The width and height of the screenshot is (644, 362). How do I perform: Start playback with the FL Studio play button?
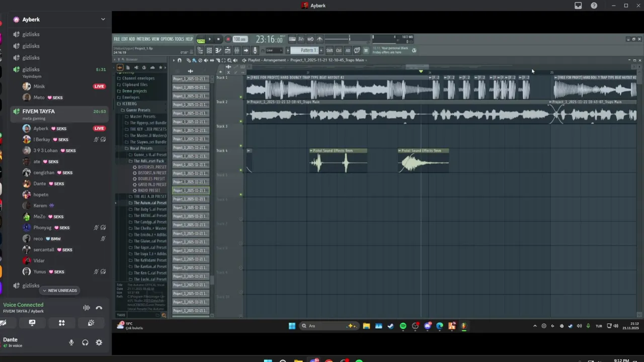pos(210,39)
